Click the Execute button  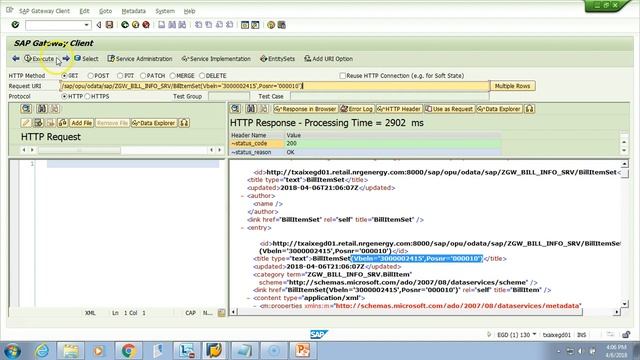[x=39, y=59]
